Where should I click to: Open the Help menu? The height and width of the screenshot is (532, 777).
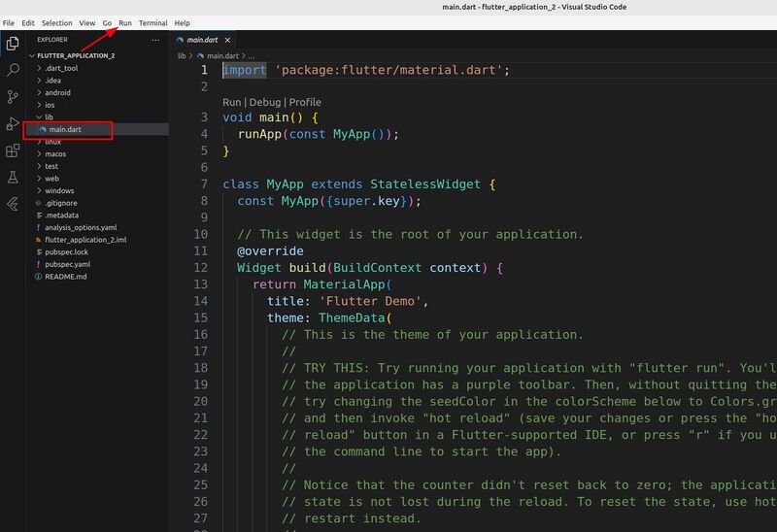(x=182, y=22)
